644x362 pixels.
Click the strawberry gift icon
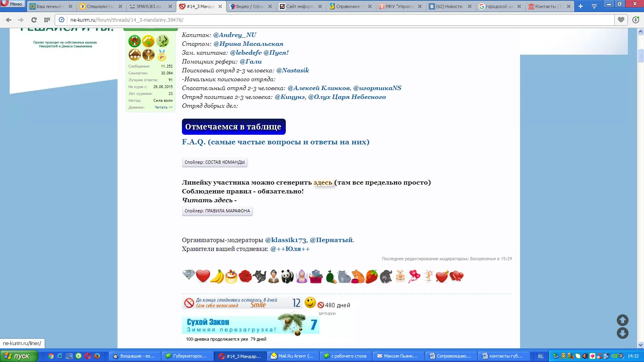pos(372,276)
